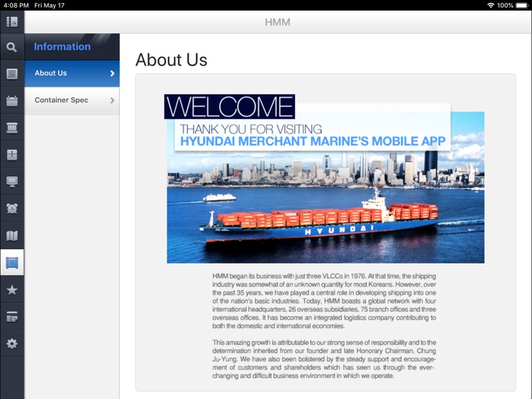
Task: Tap the 'Fri May 17' date in status bar
Action: [x=49, y=6]
